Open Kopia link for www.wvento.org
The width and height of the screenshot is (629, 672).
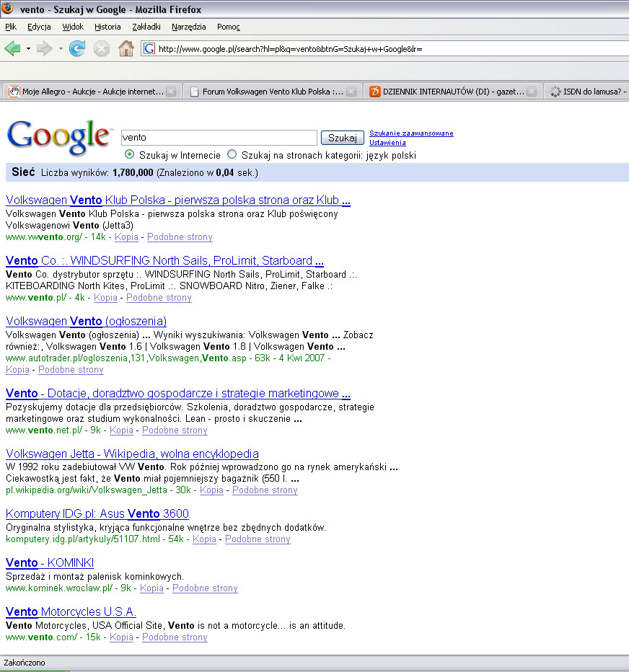tap(126, 237)
